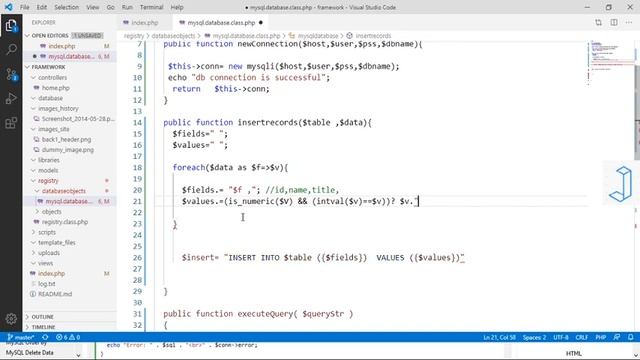
Task: Select the mysql.database.class.php editor tab
Action: pos(221,23)
